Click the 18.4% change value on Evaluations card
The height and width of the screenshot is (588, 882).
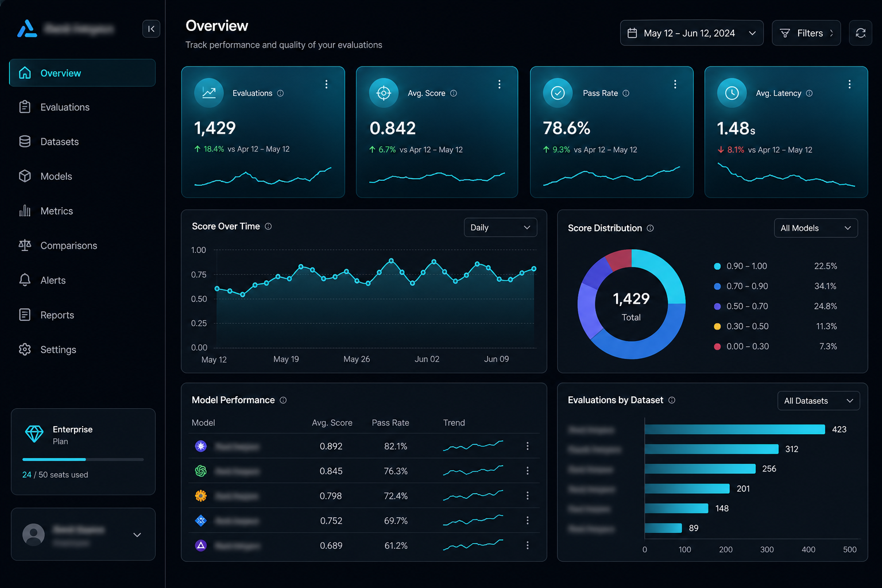point(214,149)
